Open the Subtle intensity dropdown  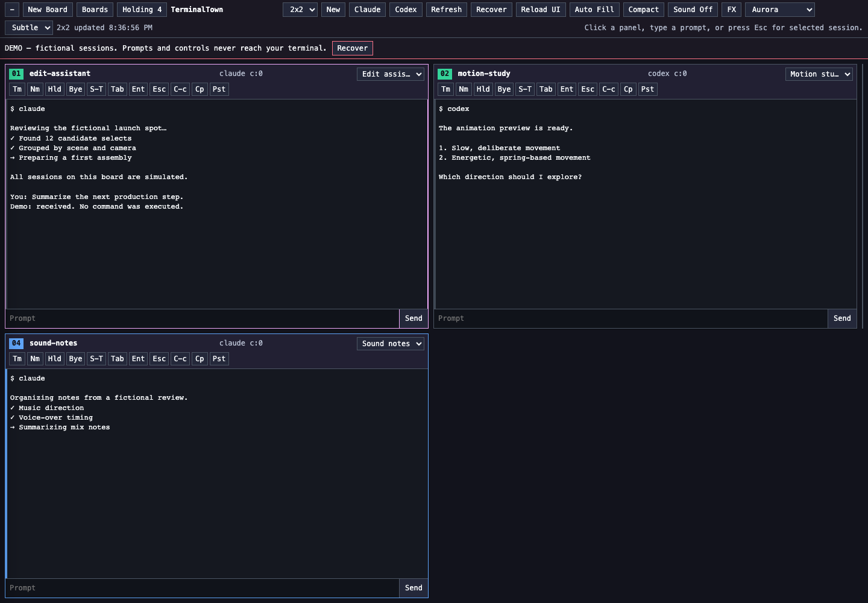click(29, 28)
